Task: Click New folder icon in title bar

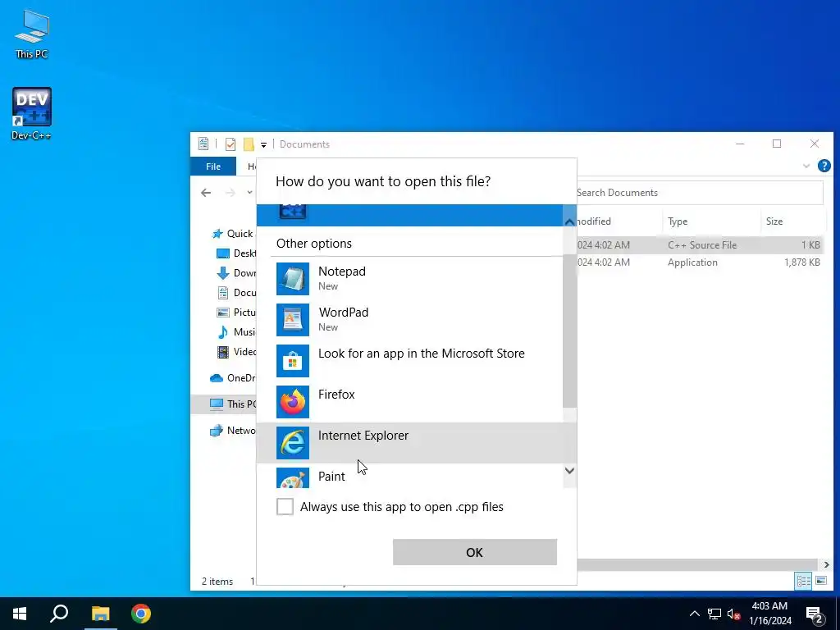Action: click(249, 144)
